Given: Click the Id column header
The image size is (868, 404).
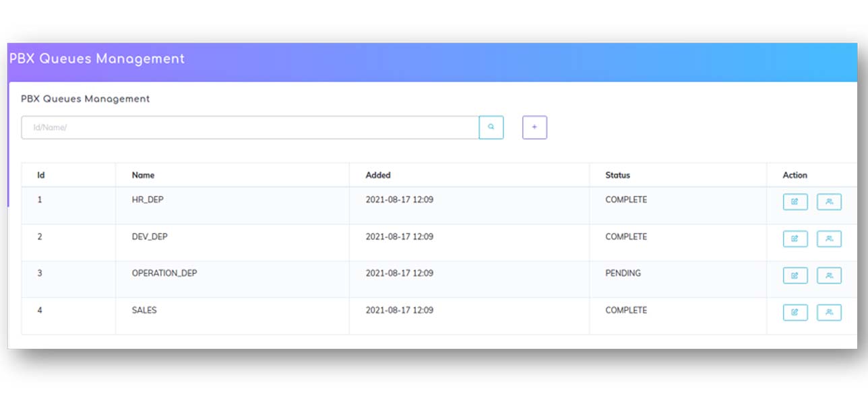Looking at the screenshot, I should click(x=41, y=175).
